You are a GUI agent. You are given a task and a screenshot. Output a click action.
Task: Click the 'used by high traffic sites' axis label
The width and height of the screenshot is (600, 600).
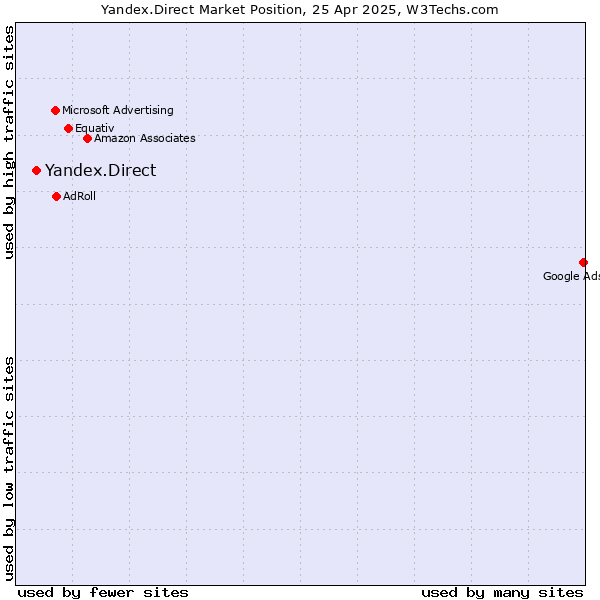[8, 142]
